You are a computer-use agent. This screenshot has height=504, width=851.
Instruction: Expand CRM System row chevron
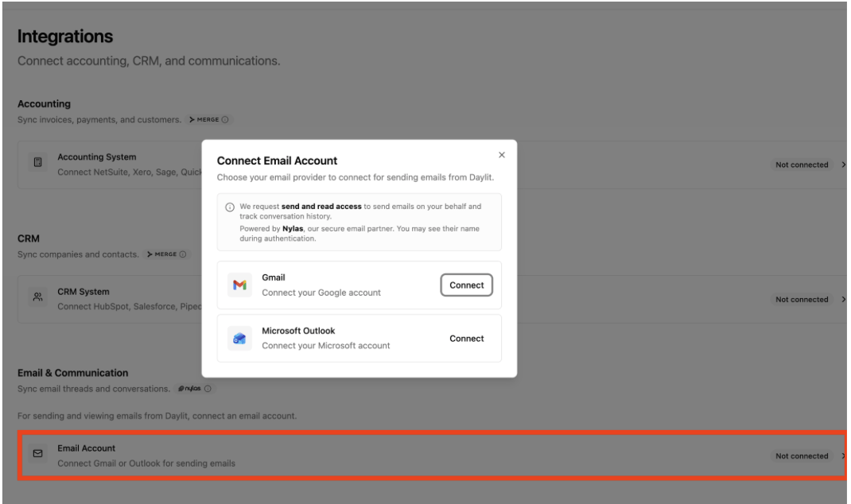(x=843, y=299)
